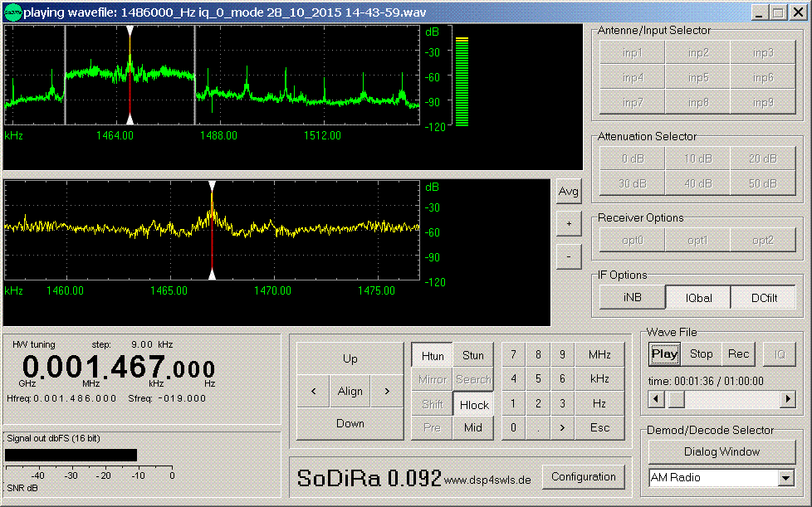
Task: Click the keypad decimal point key
Action: coord(538,428)
